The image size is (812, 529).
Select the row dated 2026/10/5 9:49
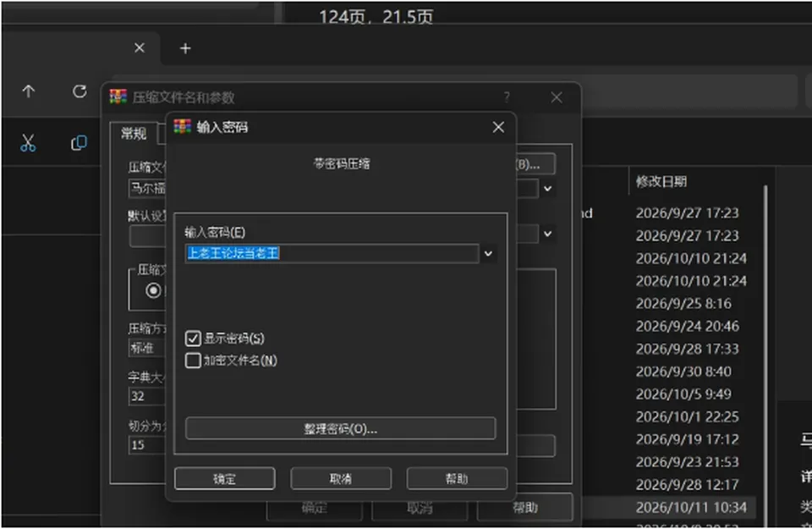pyautogui.click(x=683, y=394)
